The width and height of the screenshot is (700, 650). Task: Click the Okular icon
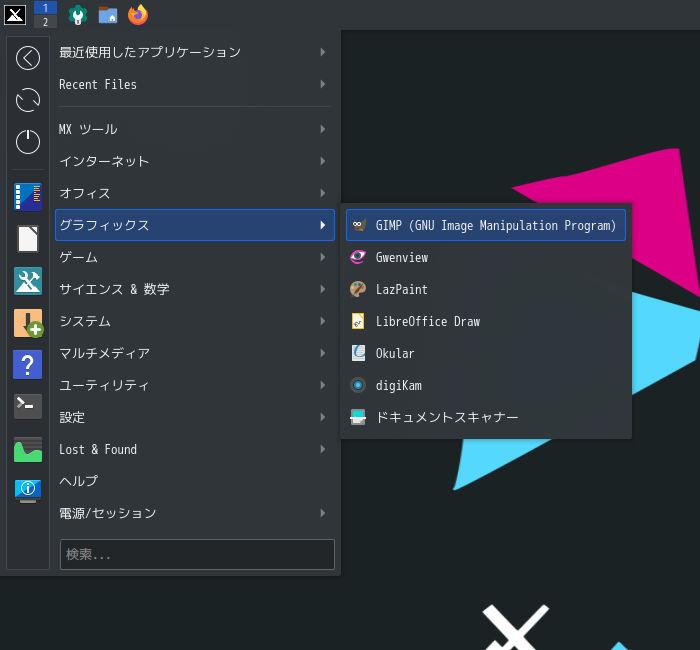(358, 353)
